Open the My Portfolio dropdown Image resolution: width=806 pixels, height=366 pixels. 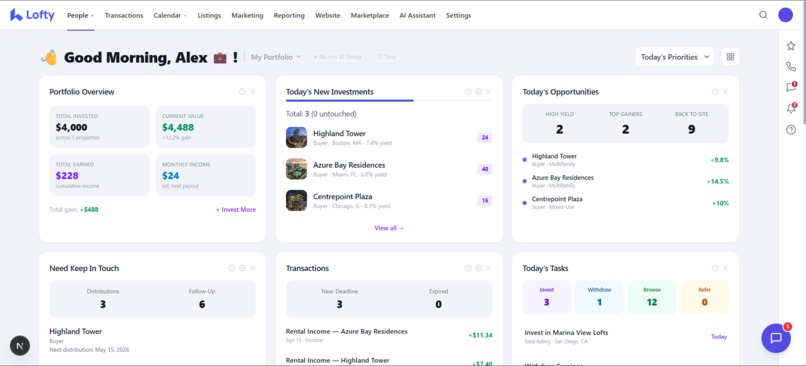(276, 57)
